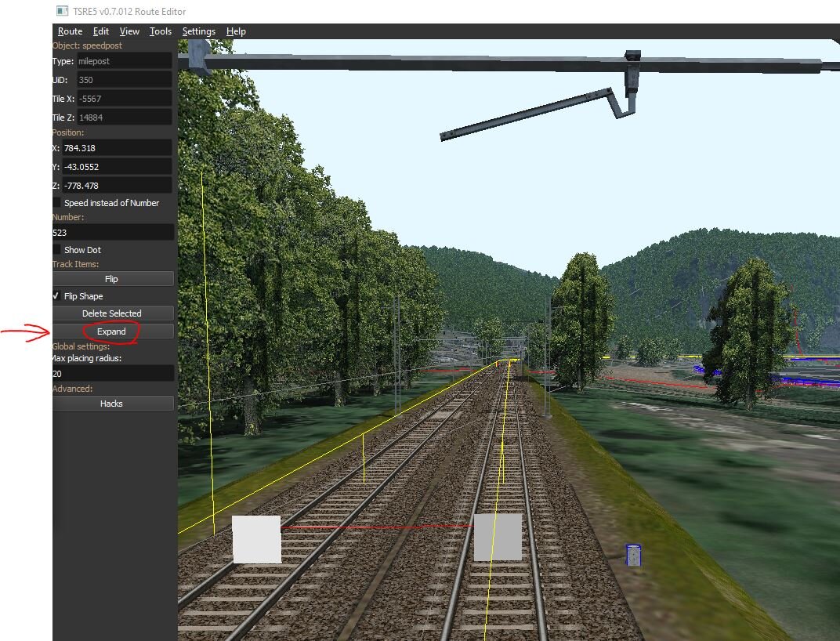
Task: Click the Expand button
Action: click(x=112, y=331)
